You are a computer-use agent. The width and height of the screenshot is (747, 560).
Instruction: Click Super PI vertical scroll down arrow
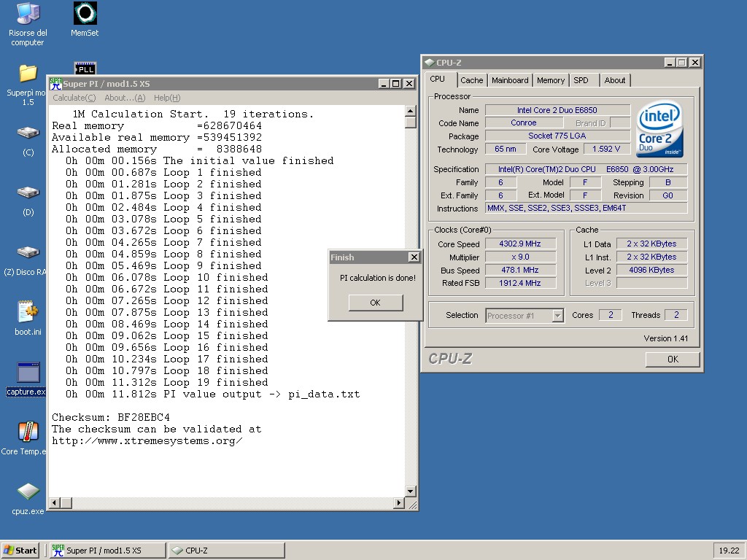[x=410, y=491]
